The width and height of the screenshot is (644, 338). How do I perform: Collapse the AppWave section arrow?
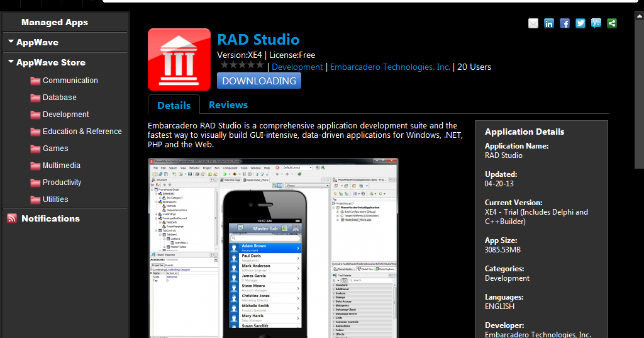click(11, 42)
